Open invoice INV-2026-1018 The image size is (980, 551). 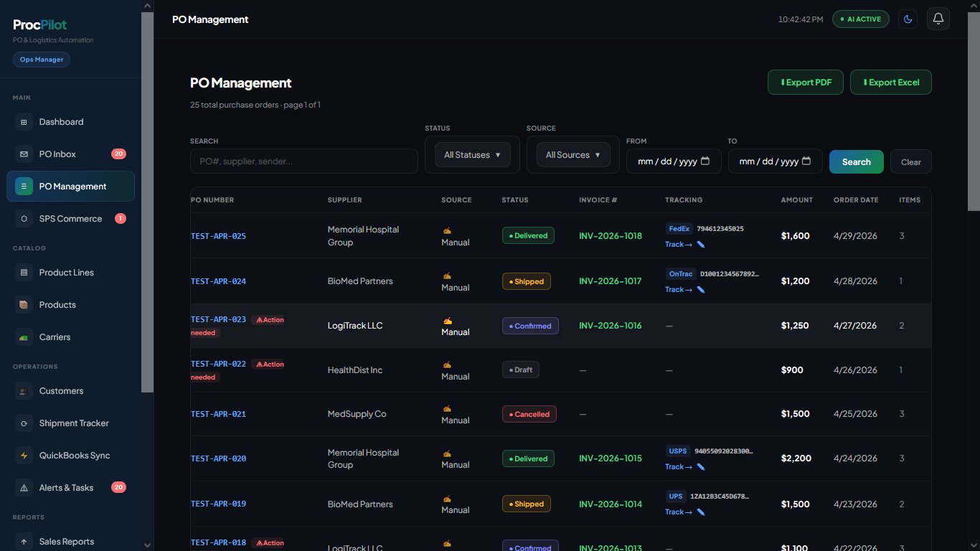(611, 236)
